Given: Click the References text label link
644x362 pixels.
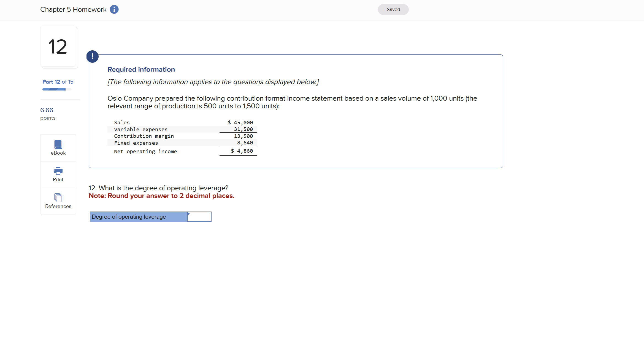Looking at the screenshot, I should [58, 206].
